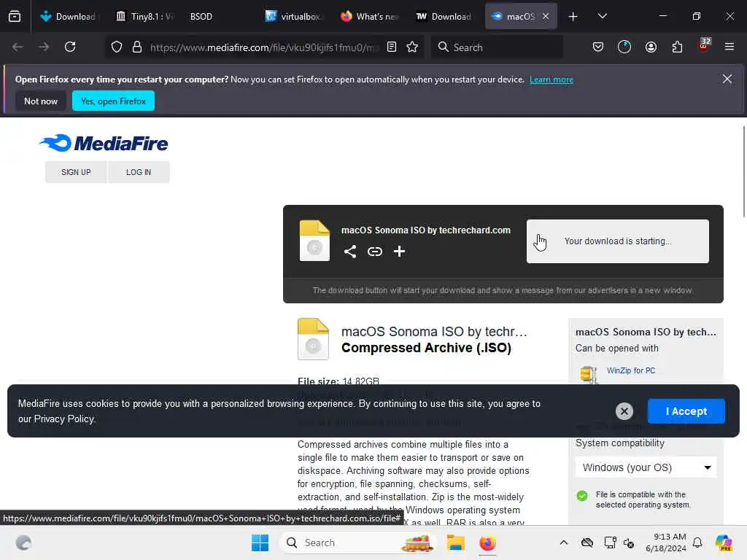Click the Compressed Archive (.ISO) heading
Viewport: 747px width, 560px height.
click(x=426, y=348)
